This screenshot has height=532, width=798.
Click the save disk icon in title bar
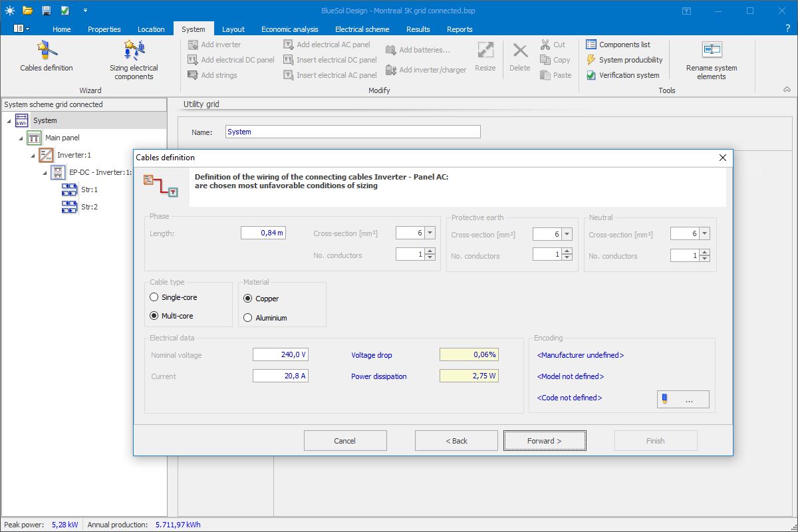46,11
